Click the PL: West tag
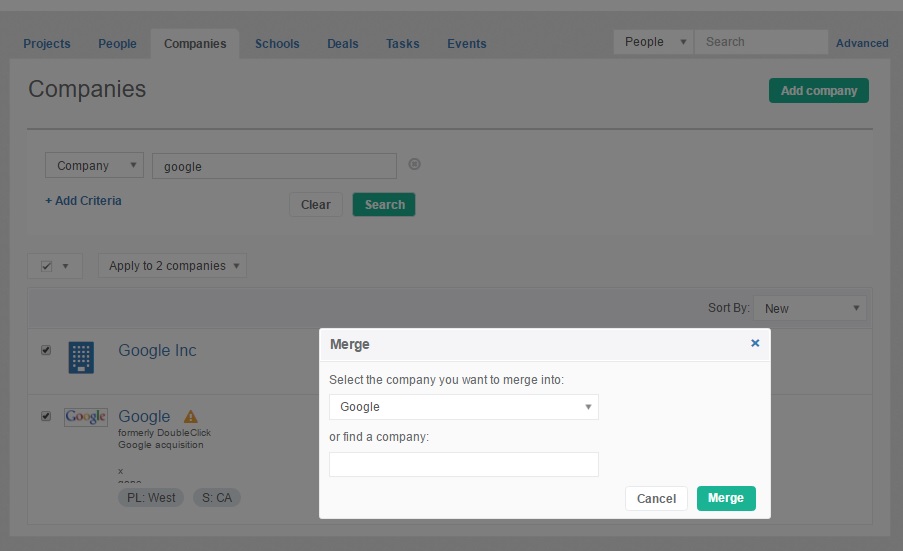The image size is (903, 551). 151,497
